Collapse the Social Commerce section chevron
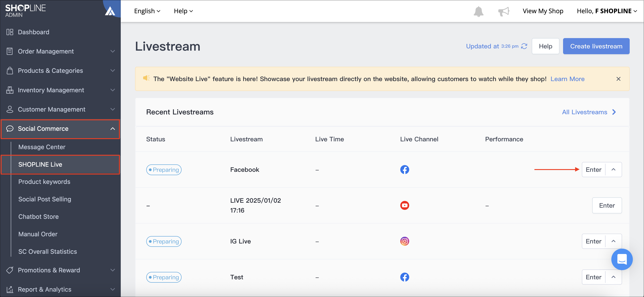This screenshot has width=644, height=297. click(x=113, y=129)
